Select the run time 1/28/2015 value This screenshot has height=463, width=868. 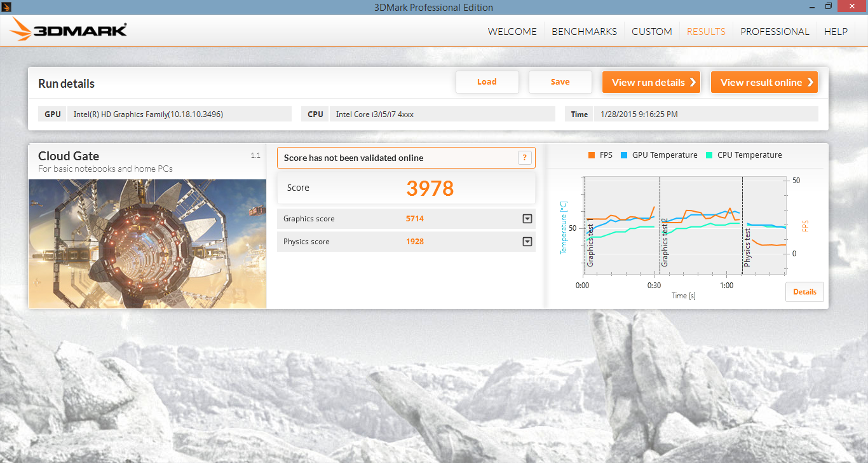639,114
